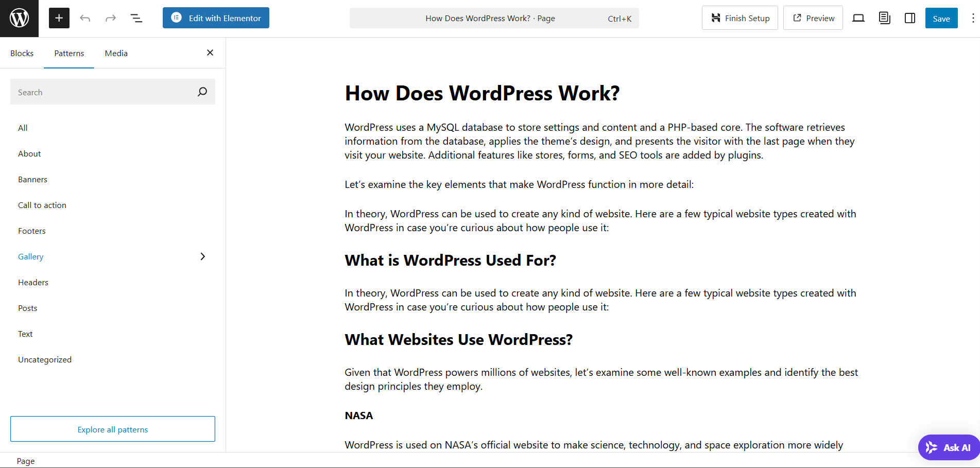980x468 pixels.
Task: Close the block inserter panel
Action: pos(210,53)
